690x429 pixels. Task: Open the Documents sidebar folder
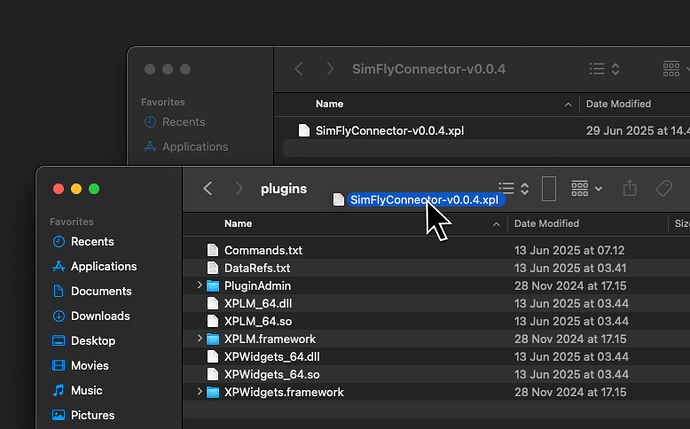pyautogui.click(x=101, y=291)
